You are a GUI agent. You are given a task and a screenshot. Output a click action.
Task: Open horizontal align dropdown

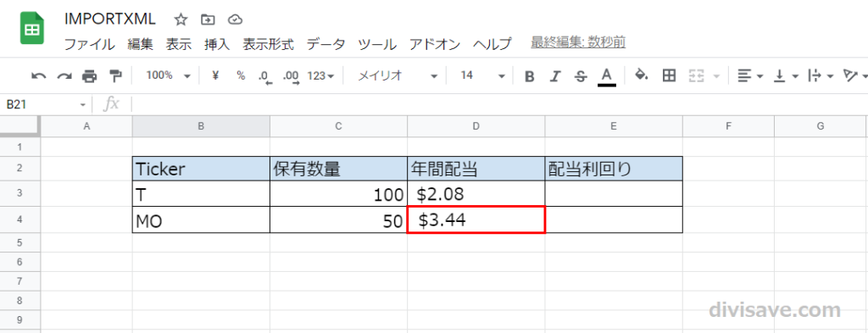(751, 75)
